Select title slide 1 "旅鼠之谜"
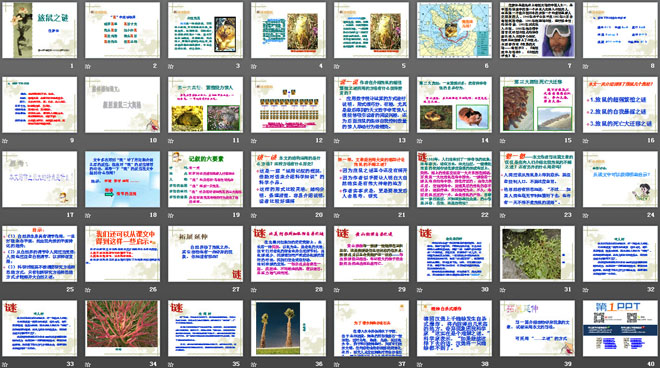Viewport: 660px width, 368px height. [40, 30]
